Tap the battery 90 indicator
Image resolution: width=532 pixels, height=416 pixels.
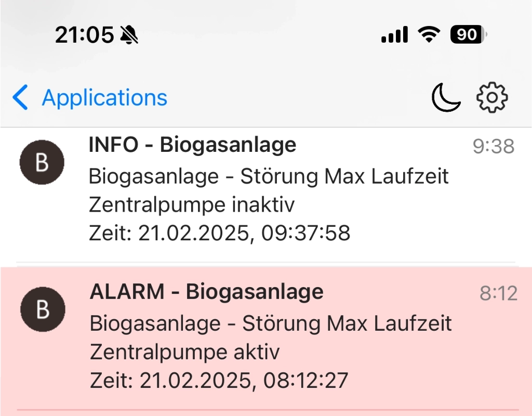[x=469, y=34]
